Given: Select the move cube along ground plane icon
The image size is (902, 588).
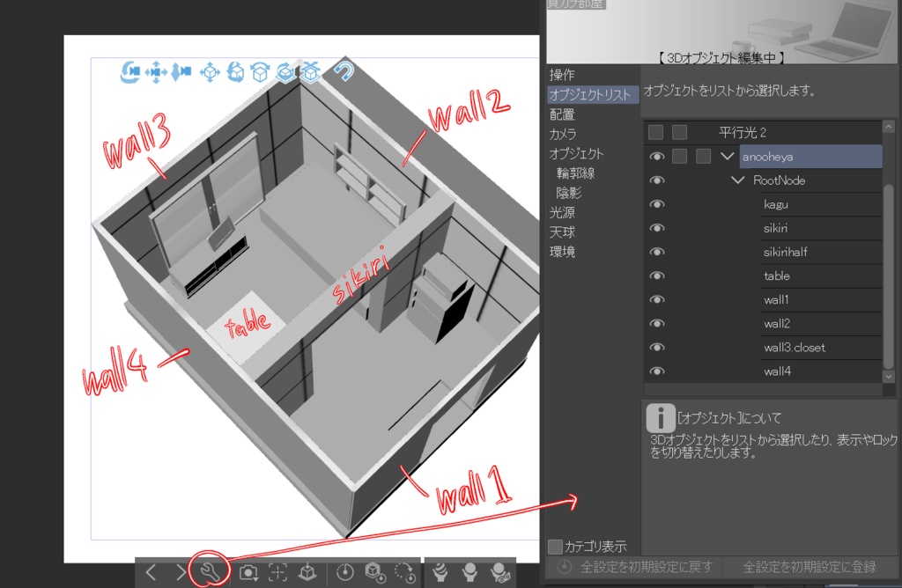Looking at the screenshot, I should click(x=311, y=72).
